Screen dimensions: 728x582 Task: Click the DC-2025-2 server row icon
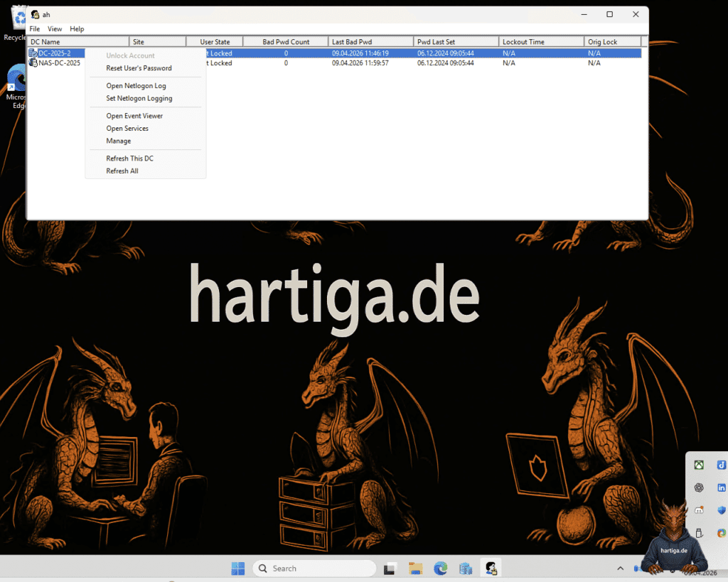click(x=33, y=53)
